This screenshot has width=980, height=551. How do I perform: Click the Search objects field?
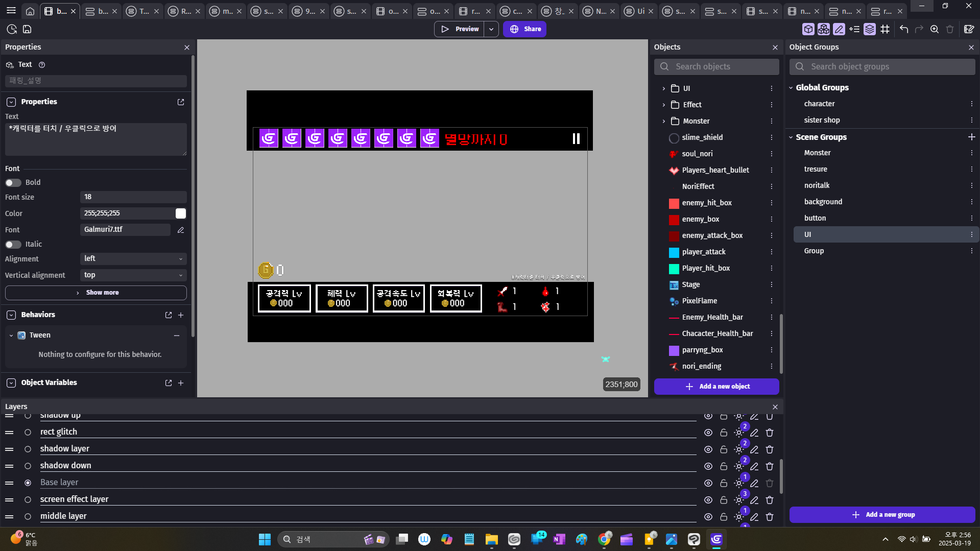pyautogui.click(x=716, y=66)
